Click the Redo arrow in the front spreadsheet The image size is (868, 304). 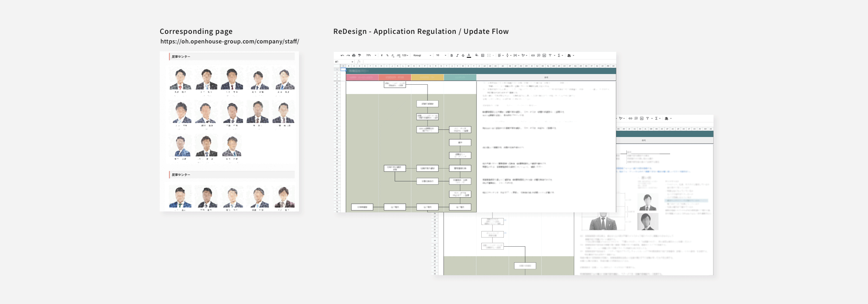[x=348, y=56]
